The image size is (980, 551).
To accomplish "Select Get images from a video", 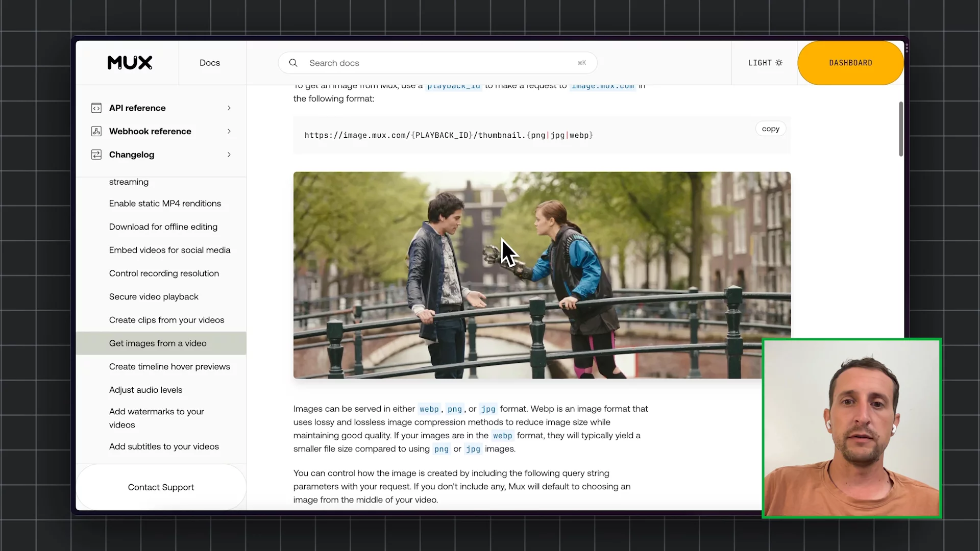I will (158, 343).
